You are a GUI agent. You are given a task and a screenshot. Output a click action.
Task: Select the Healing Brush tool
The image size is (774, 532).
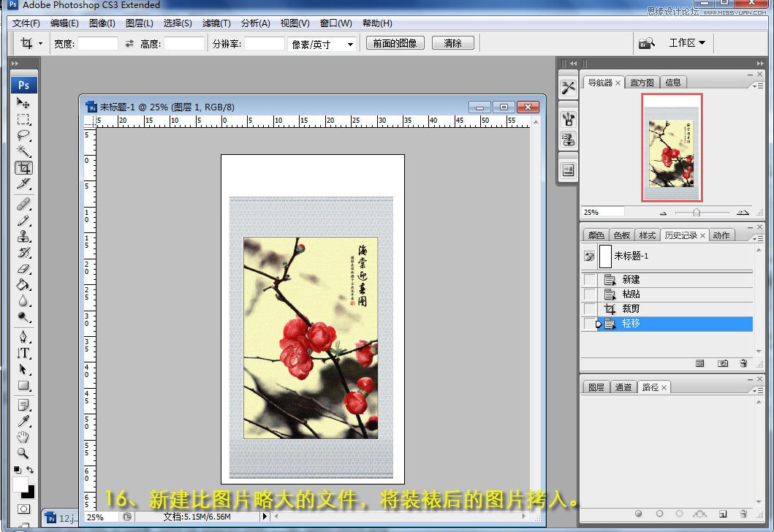23,204
